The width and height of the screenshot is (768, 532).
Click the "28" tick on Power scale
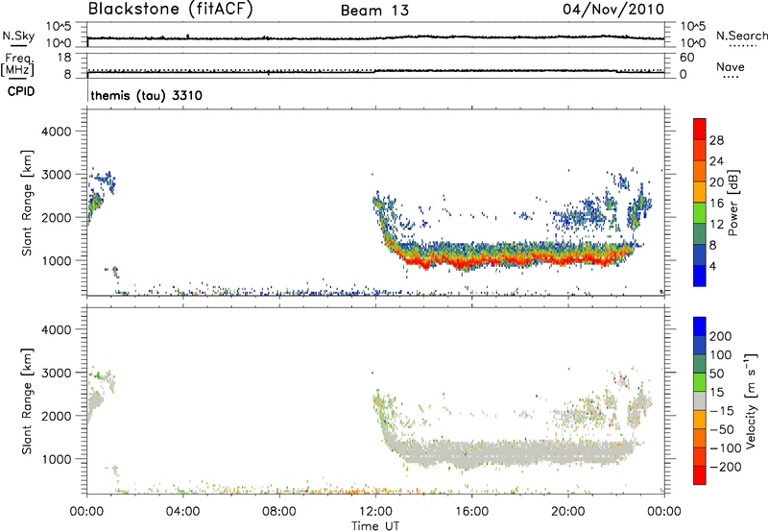click(716, 140)
